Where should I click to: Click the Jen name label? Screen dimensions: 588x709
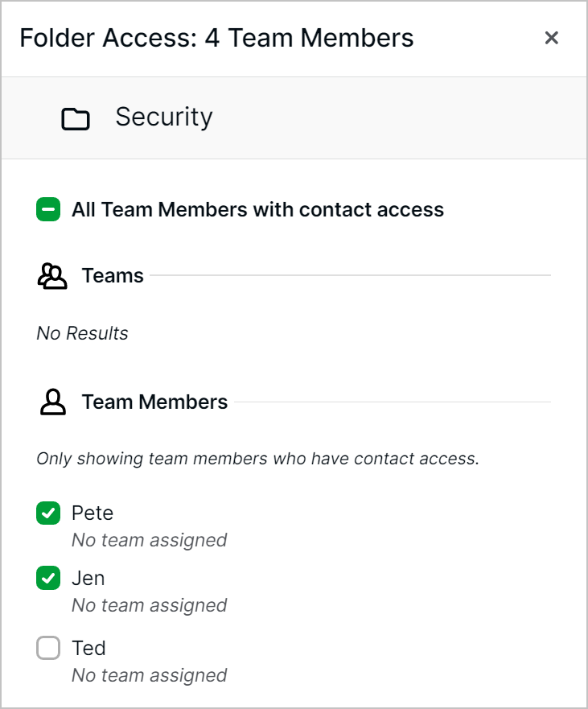[x=88, y=578]
